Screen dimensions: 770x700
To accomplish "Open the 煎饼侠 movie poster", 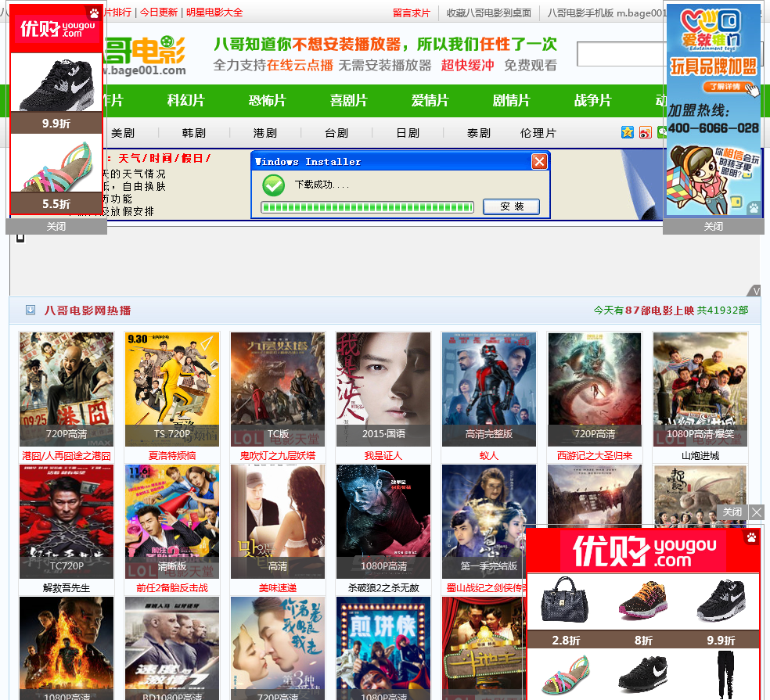I will [383, 648].
